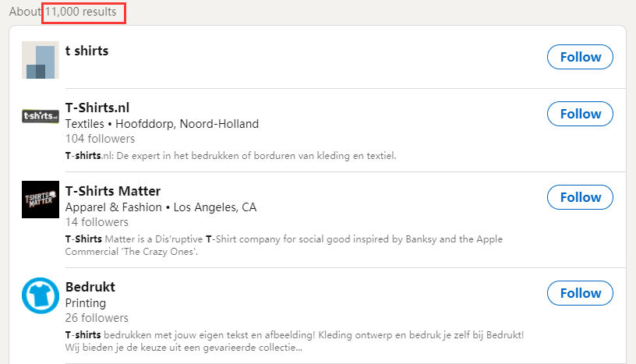Follow the Bedrukt company

coord(580,293)
